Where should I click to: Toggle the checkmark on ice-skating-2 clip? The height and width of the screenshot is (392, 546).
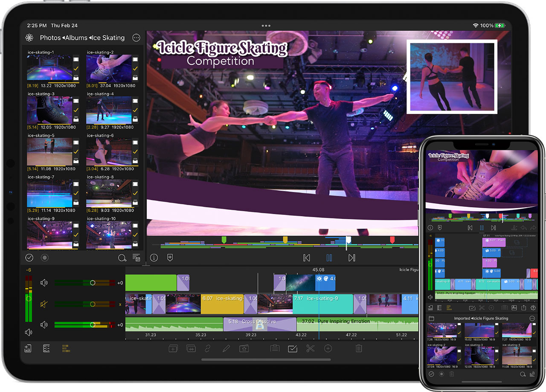pyautogui.click(x=135, y=69)
